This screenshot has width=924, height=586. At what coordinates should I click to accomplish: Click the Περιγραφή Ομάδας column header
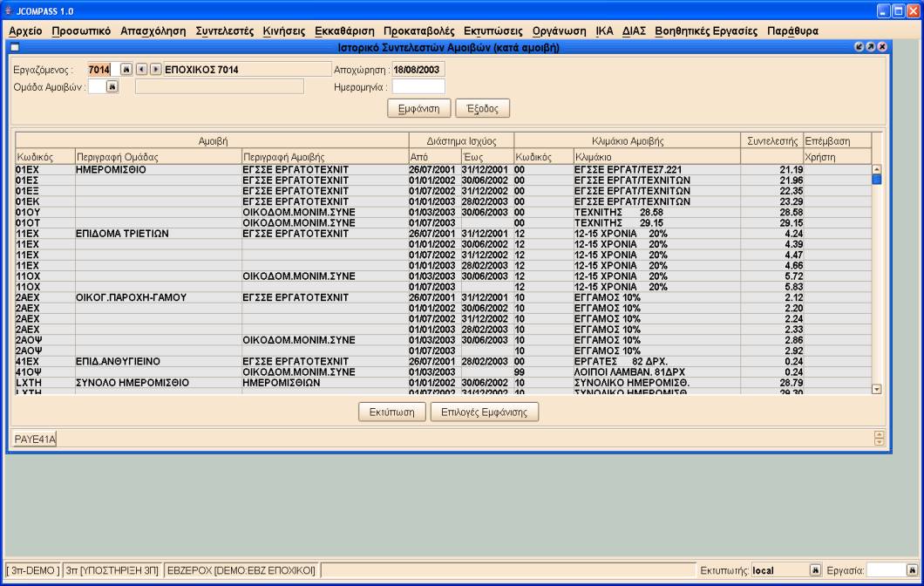pyautogui.click(x=159, y=157)
